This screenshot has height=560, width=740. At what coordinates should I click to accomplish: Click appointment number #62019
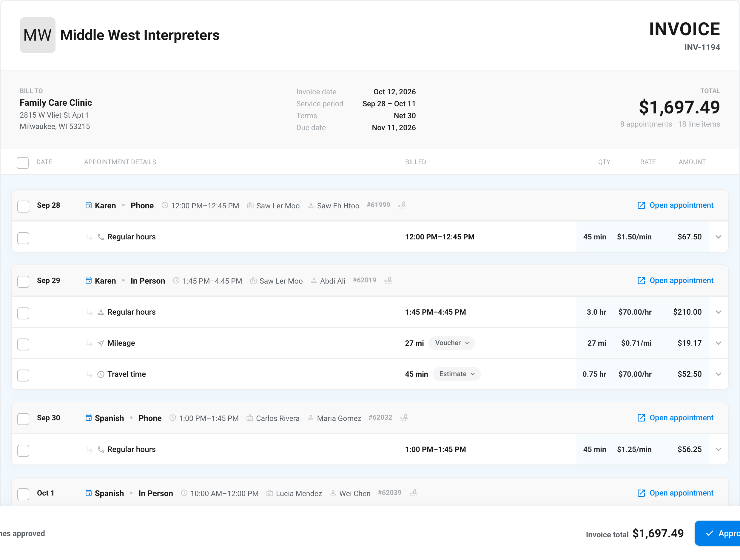(x=364, y=280)
